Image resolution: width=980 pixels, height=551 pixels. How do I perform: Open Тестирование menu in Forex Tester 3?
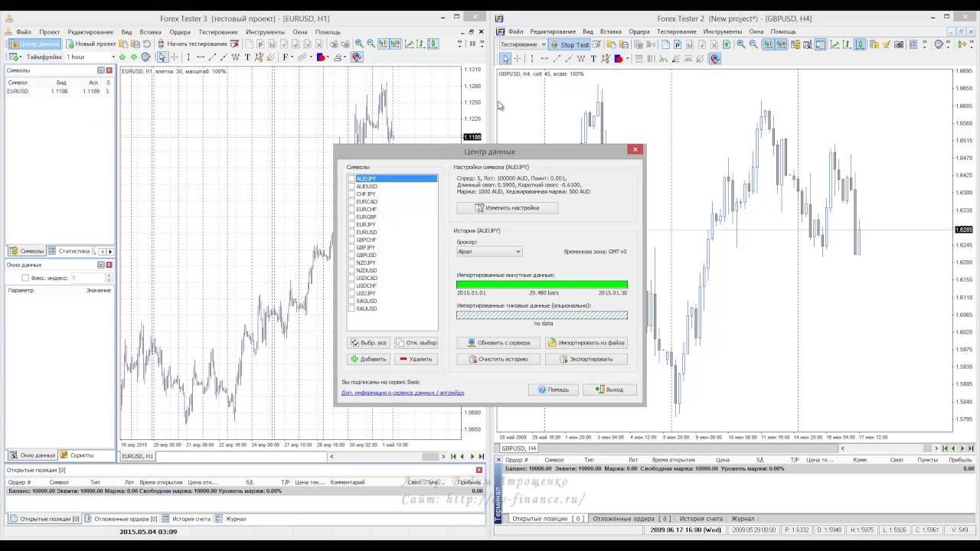(218, 32)
